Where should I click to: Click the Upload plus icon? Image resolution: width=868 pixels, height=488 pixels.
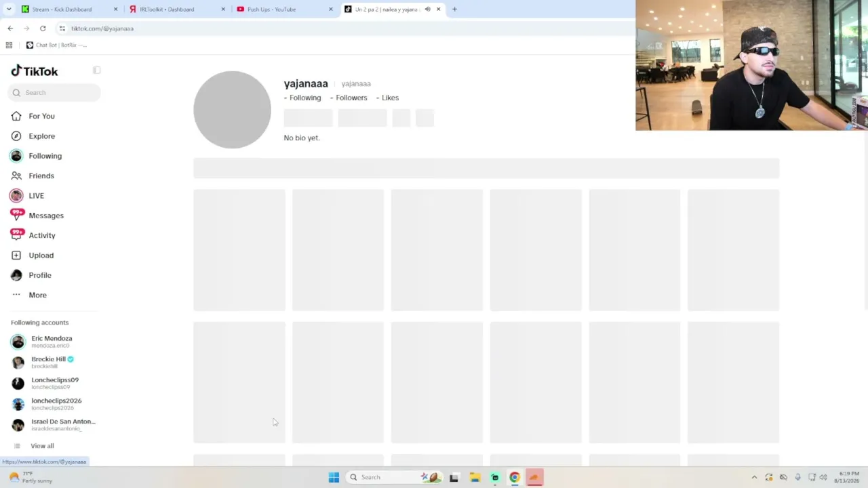(x=16, y=256)
